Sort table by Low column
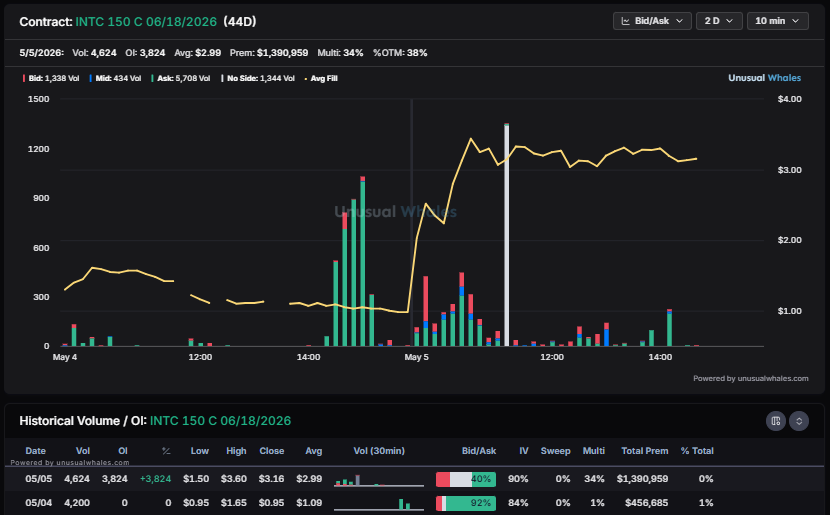Screen dimensions: 830x515 pos(200,451)
